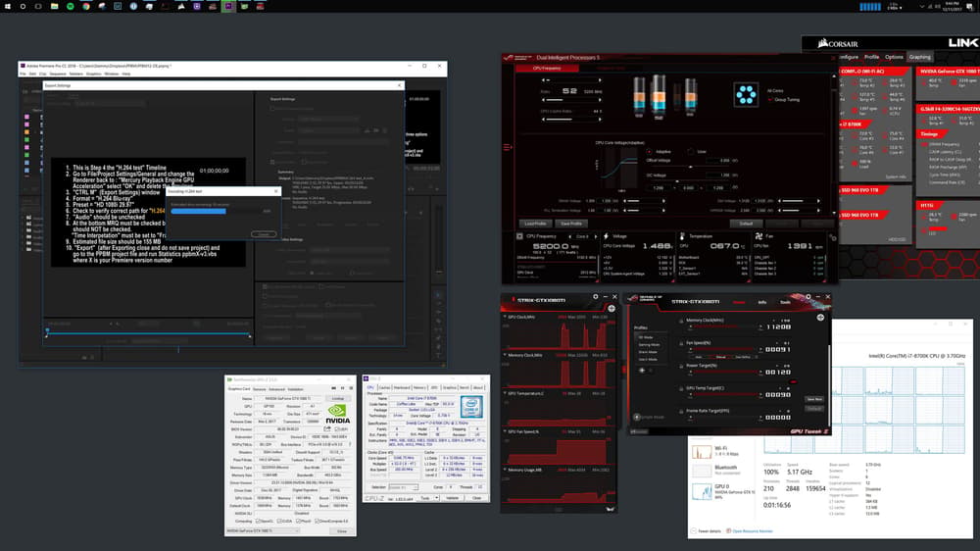The image size is (980, 551).
Task: Collapse the GPU Clock graph section
Action: (505, 317)
